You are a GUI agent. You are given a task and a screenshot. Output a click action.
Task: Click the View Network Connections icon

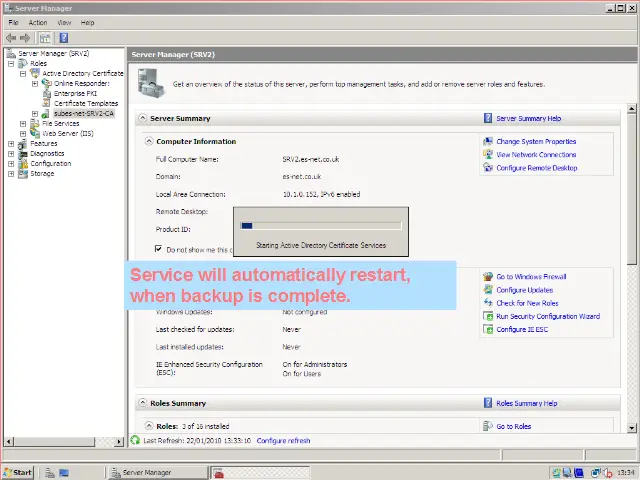click(488, 154)
